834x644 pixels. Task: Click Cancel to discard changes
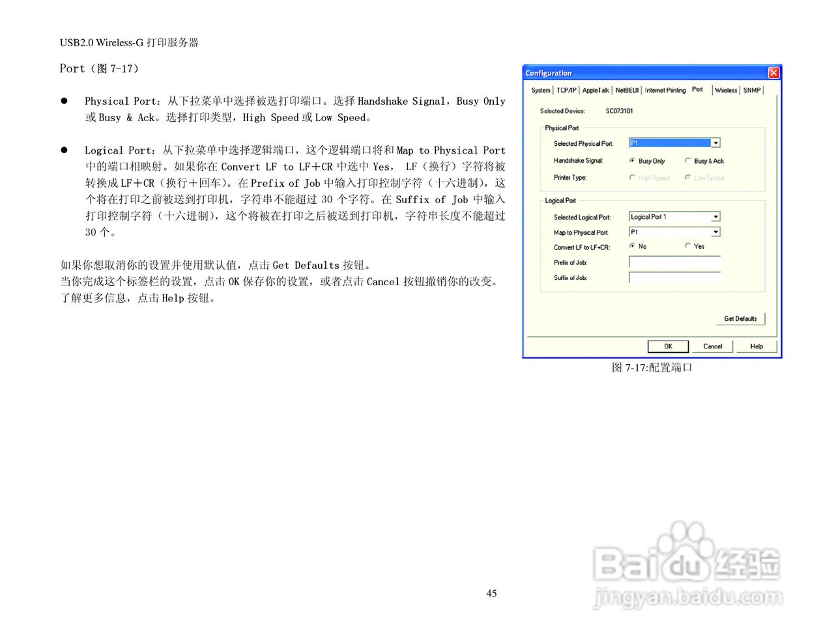pos(712,346)
